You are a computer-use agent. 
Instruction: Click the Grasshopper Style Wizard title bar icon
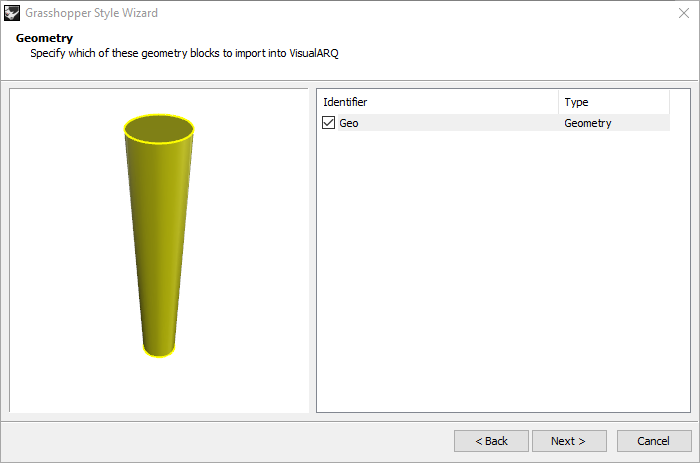12,13
